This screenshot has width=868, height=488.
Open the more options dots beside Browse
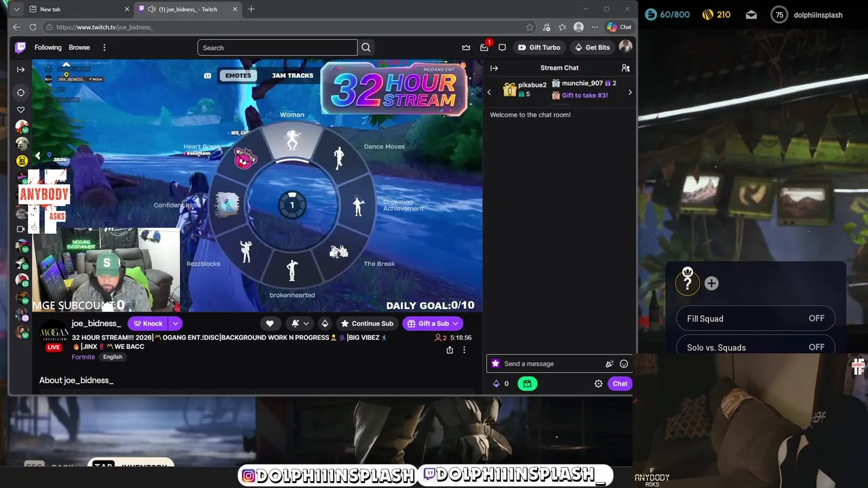coord(104,47)
